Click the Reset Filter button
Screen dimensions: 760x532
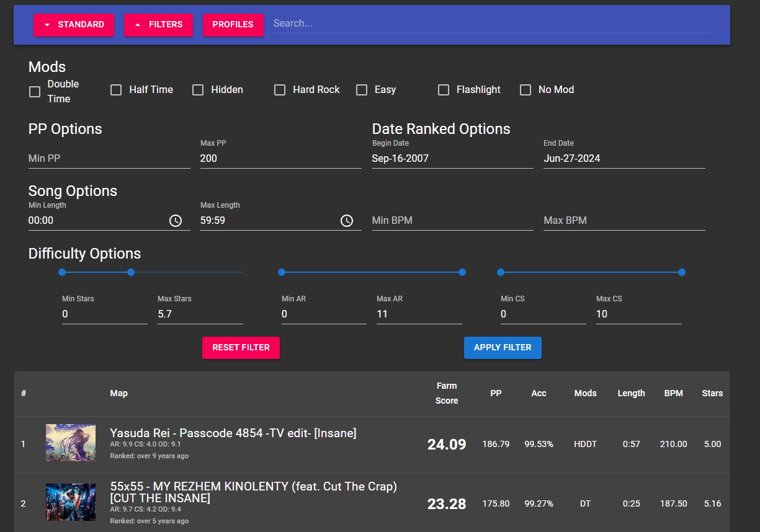[x=241, y=348]
